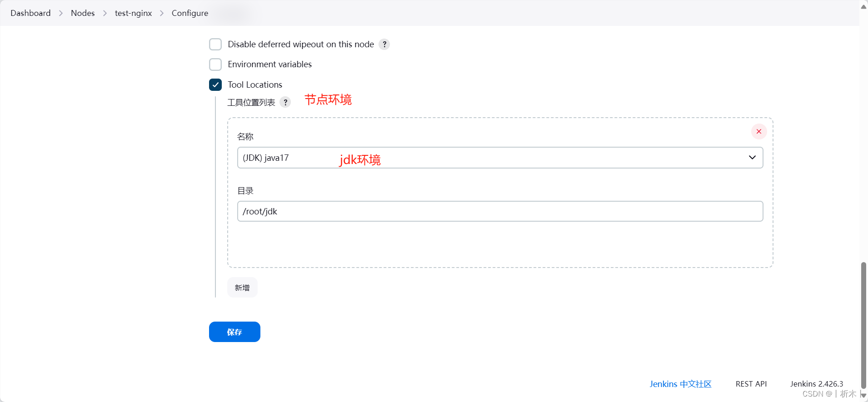This screenshot has width=868, height=402.
Task: Expand the chevron after Nodes breadcrumb
Action: pyautogui.click(x=105, y=13)
